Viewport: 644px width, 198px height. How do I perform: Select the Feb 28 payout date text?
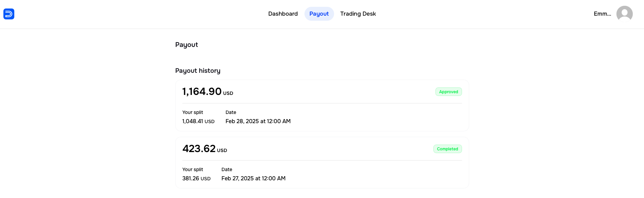pos(258,121)
